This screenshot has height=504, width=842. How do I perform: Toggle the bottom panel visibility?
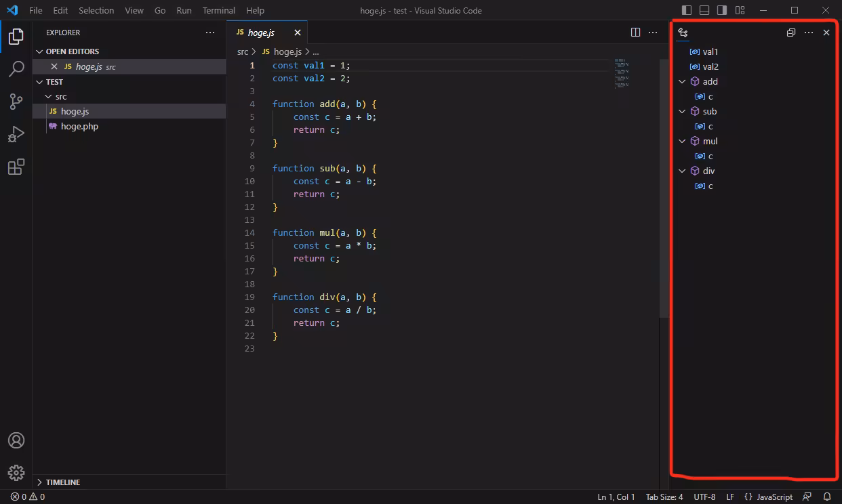pos(704,10)
